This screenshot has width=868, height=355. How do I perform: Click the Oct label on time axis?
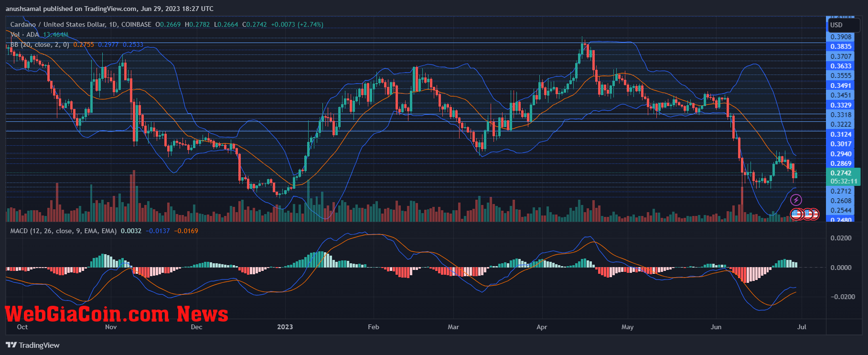tap(22, 327)
